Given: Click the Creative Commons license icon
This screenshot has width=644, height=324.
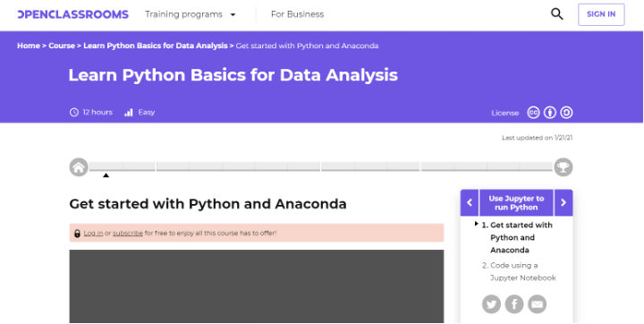Looking at the screenshot, I should [533, 113].
